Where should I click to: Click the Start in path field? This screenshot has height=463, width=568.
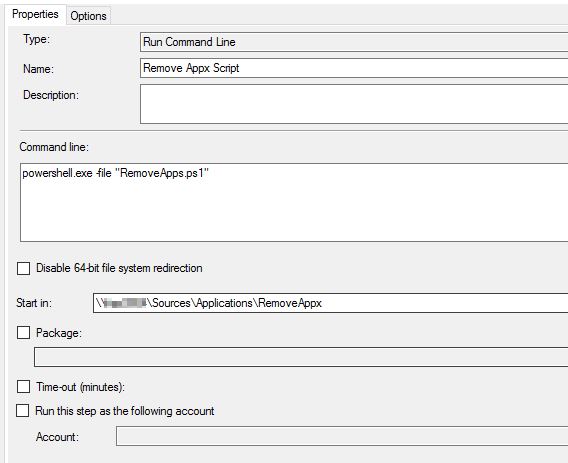[x=330, y=303]
